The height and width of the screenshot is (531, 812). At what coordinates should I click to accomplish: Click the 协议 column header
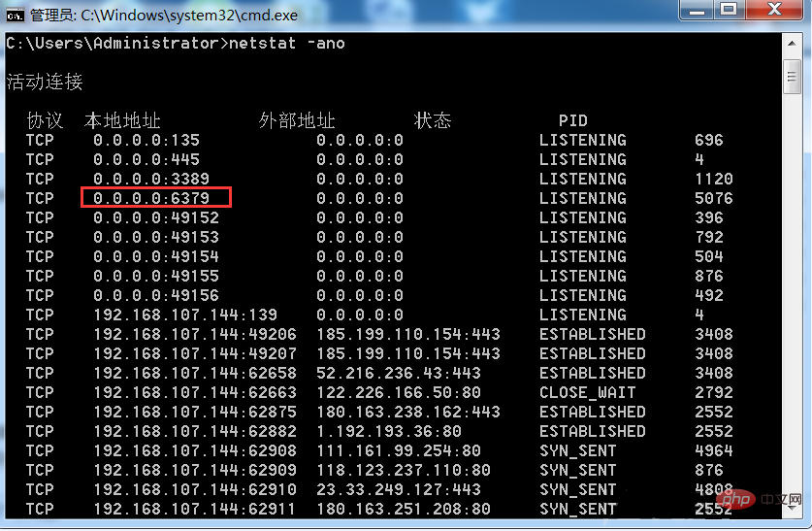[x=45, y=120]
